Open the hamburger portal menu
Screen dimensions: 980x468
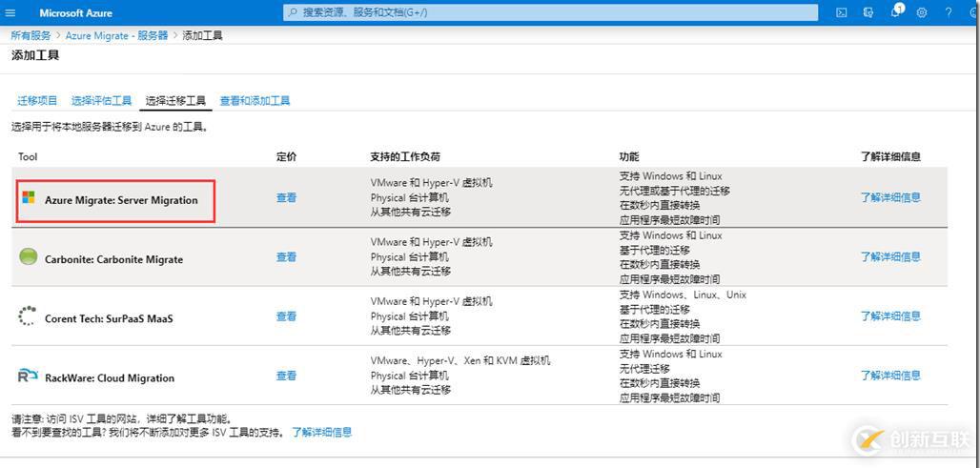[x=10, y=12]
